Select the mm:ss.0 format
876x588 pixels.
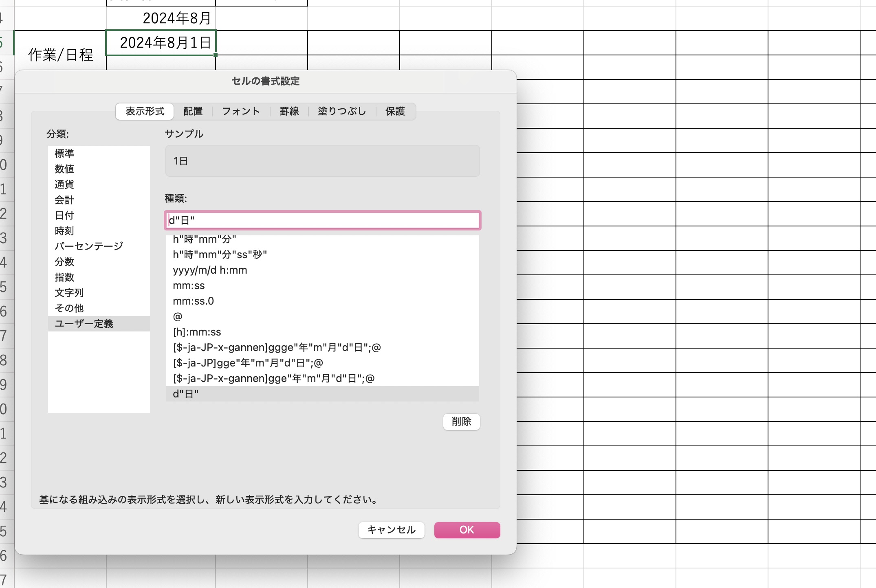[323, 301]
